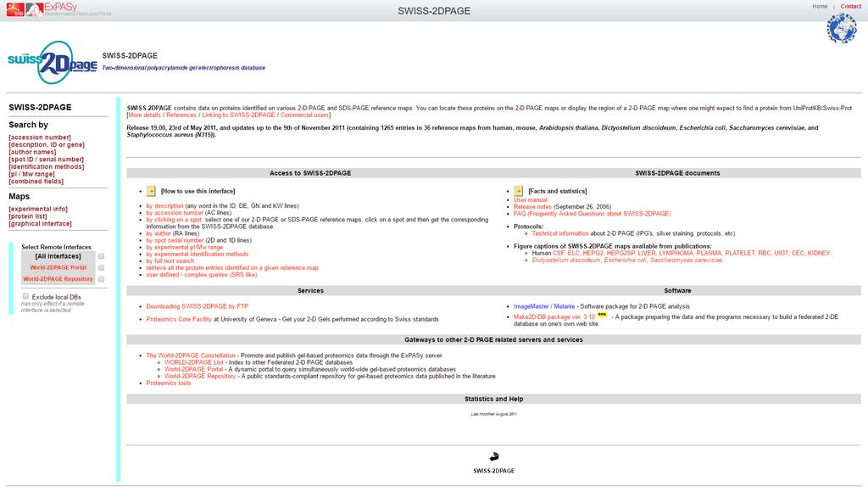The width and height of the screenshot is (868, 487).
Task: Click by clicking on a spot link
Action: coord(175,220)
